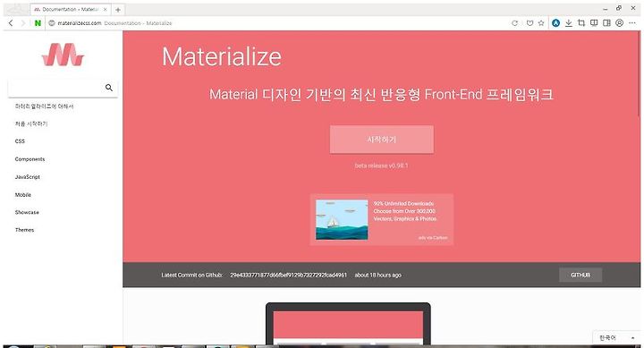Expand the JavaScript sidebar section

coord(28,176)
